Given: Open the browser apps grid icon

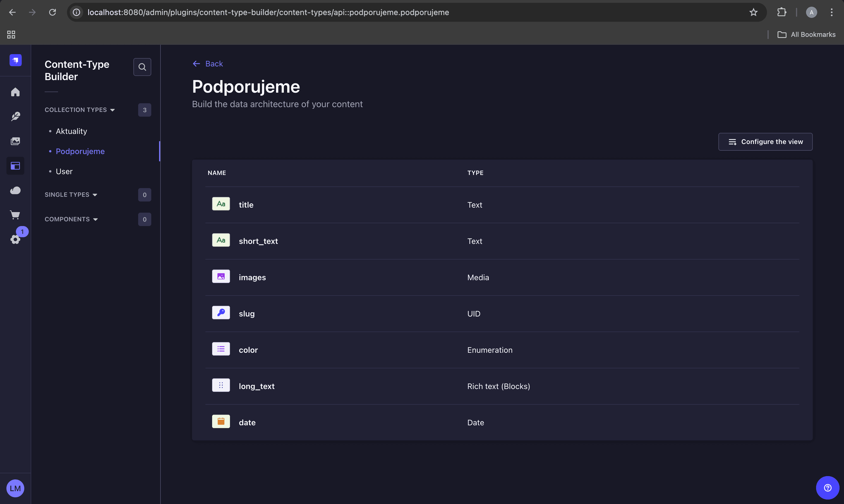Looking at the screenshot, I should pyautogui.click(x=11, y=34).
